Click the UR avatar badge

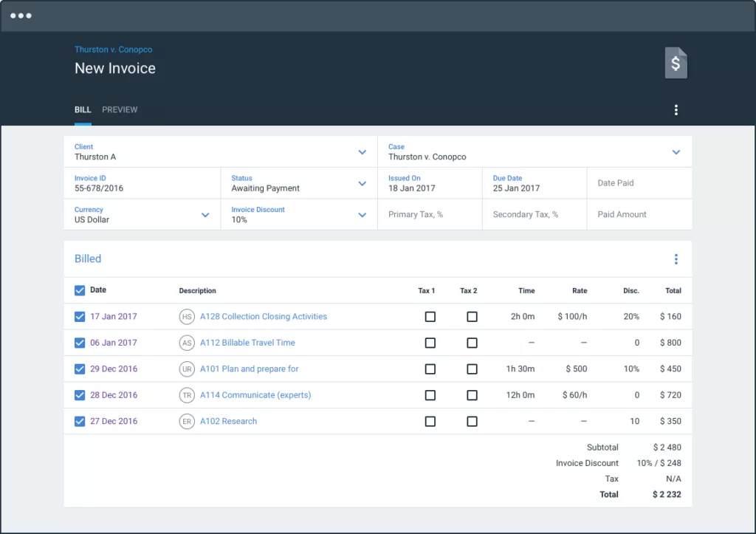point(187,369)
